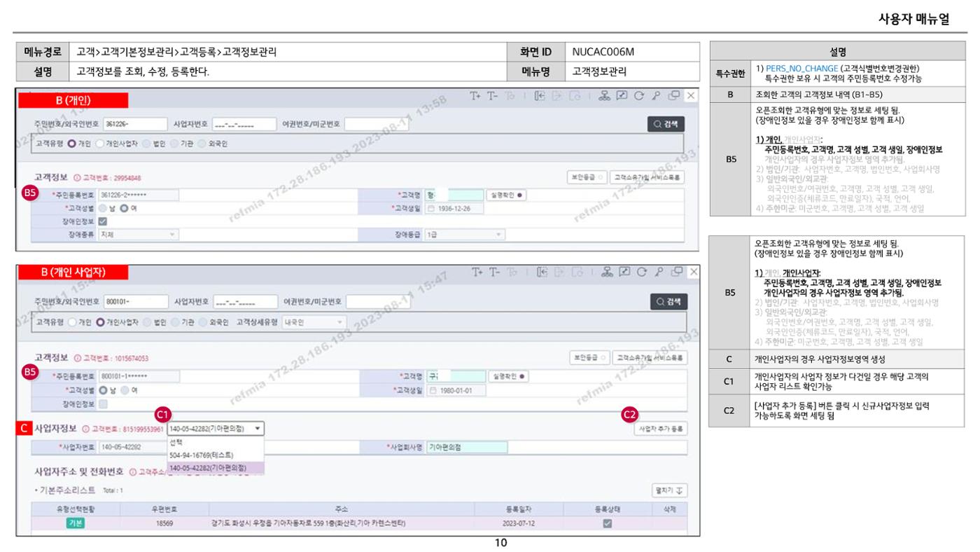Image resolution: width=980 pixels, height=552 pixels.
Task: Click info icon next to 고객번호 29954848
Action: pyautogui.click(x=76, y=179)
